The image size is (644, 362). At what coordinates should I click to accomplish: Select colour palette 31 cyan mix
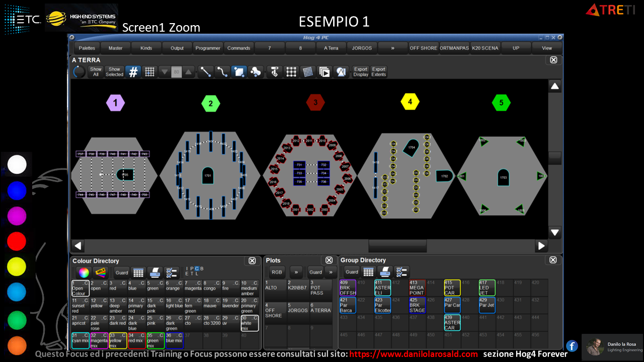pyautogui.click(x=80, y=340)
